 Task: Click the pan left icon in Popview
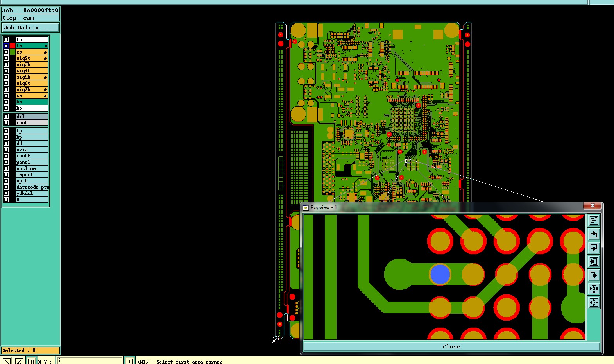pyautogui.click(x=594, y=261)
